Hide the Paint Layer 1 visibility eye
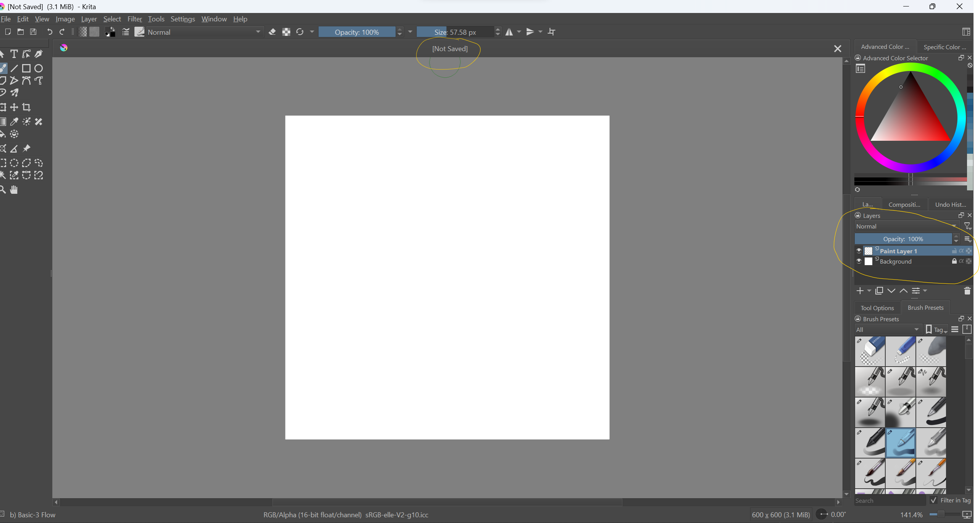This screenshot has width=980, height=523. click(859, 251)
